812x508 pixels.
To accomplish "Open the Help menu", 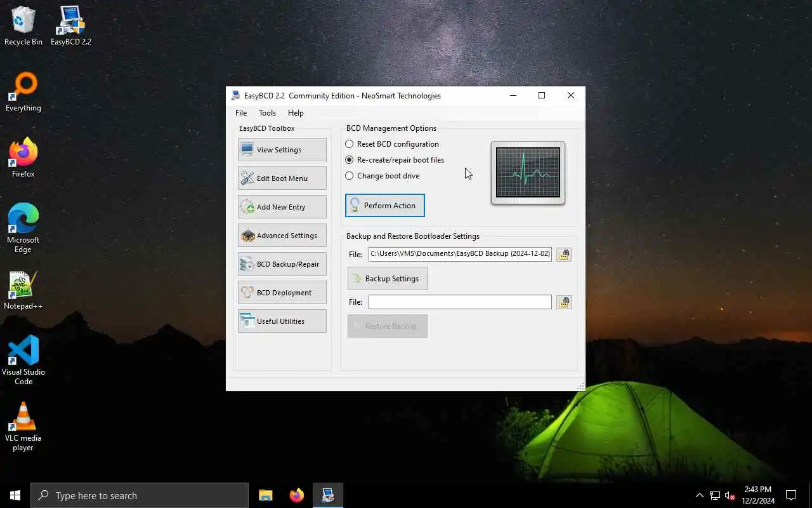I will (296, 113).
